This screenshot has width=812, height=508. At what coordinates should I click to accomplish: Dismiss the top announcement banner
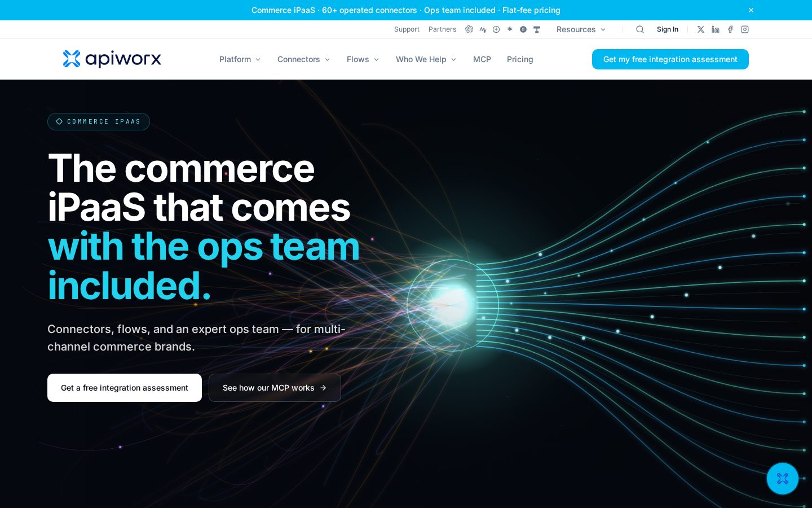(x=751, y=10)
